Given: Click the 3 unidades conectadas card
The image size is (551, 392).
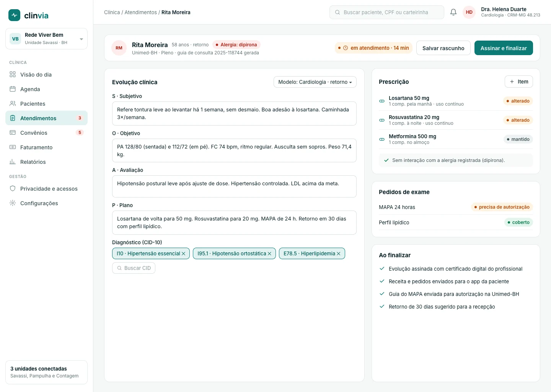Looking at the screenshot, I should tap(46, 372).
